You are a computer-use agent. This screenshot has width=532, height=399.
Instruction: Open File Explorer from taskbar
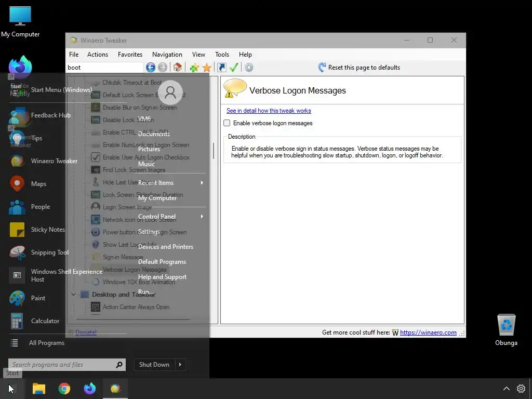point(38,389)
